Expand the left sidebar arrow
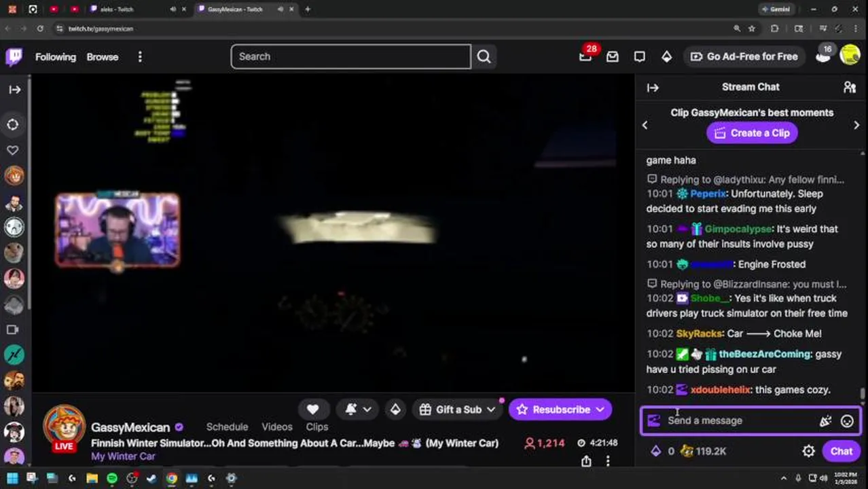The image size is (868, 489). click(14, 90)
